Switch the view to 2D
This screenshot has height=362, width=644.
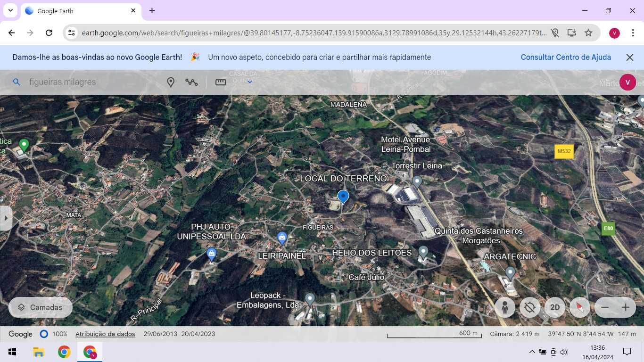(555, 308)
